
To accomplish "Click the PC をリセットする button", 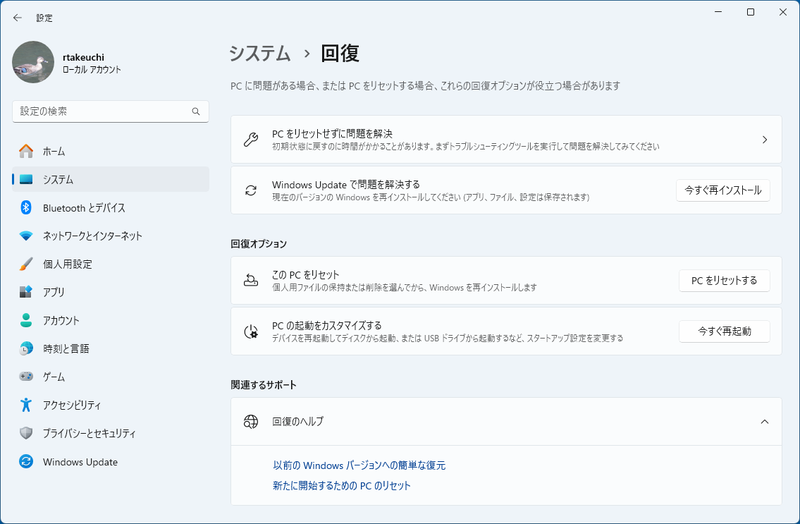I will click(x=724, y=281).
